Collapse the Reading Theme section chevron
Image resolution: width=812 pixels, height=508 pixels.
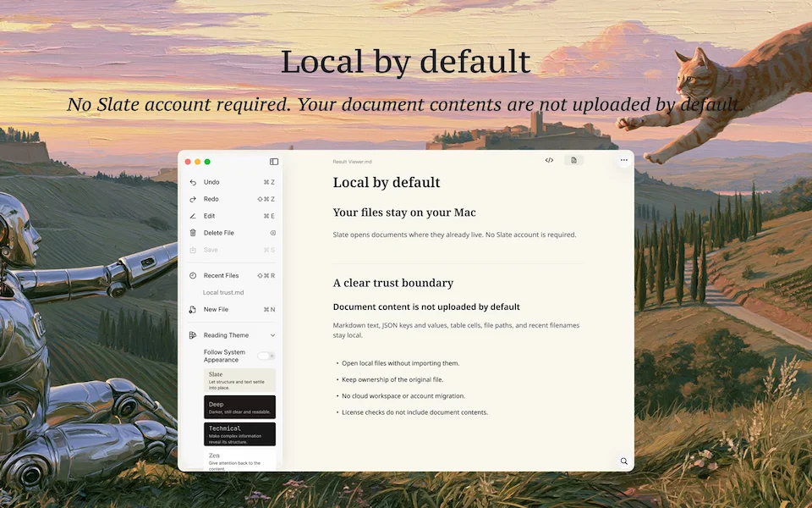[273, 335]
